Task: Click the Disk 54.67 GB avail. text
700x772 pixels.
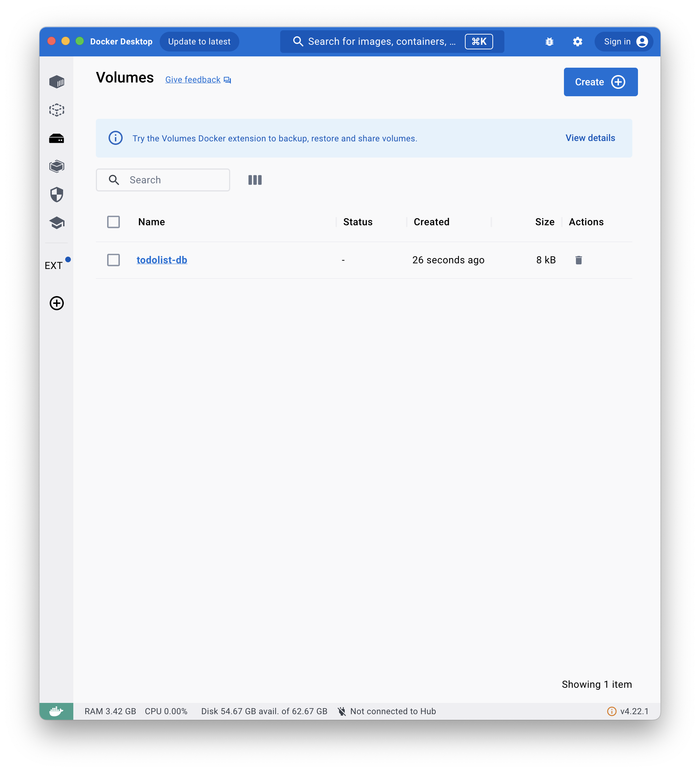Action: point(264,711)
